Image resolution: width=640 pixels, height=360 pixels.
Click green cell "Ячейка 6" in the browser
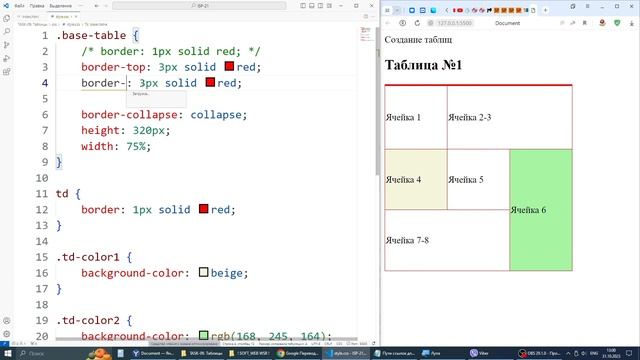click(541, 210)
